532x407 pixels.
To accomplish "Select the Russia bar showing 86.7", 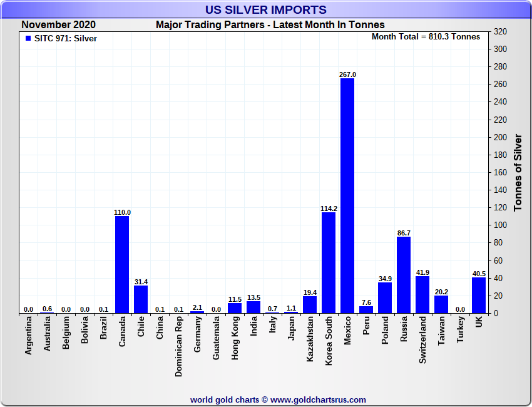I will click(x=404, y=275).
